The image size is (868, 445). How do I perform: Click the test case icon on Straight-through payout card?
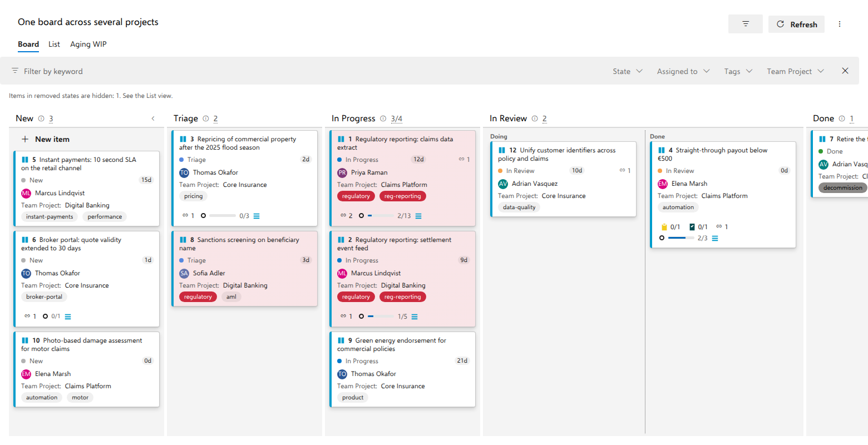(x=692, y=227)
